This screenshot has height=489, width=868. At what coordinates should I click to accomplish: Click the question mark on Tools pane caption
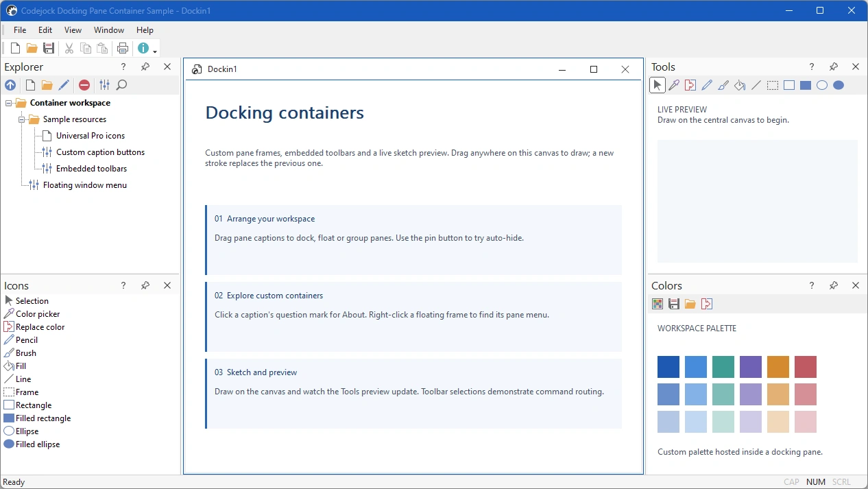812,67
